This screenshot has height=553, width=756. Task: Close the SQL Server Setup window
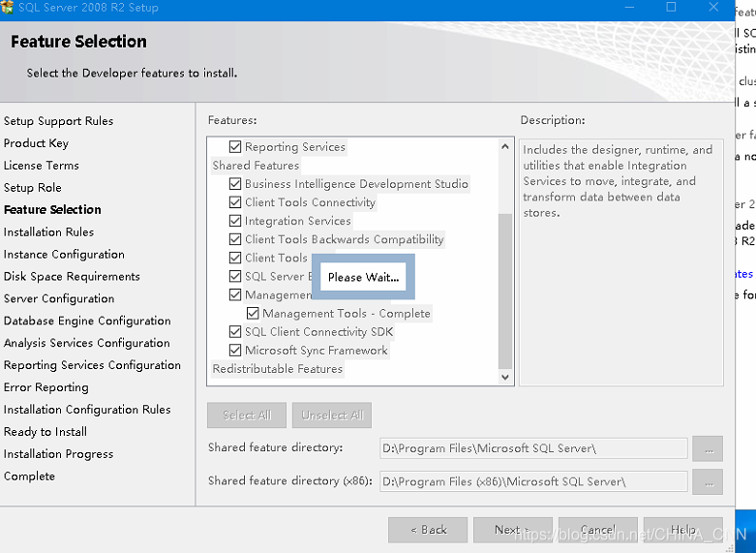(713, 7)
